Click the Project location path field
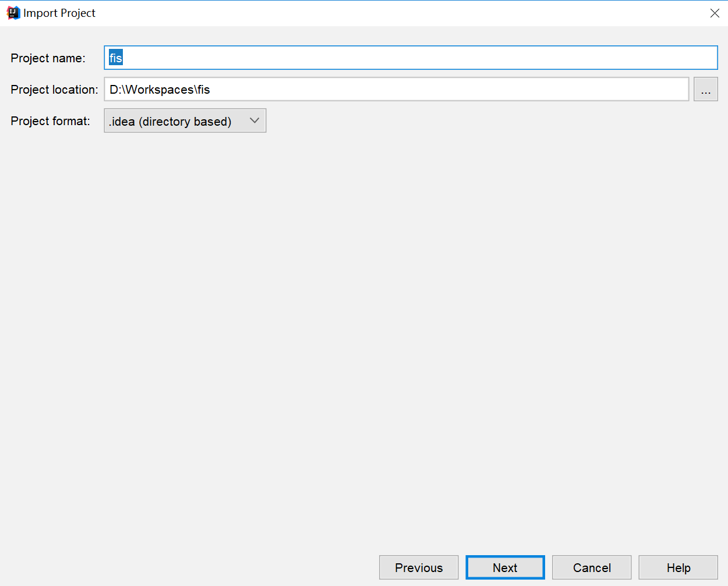 397,89
